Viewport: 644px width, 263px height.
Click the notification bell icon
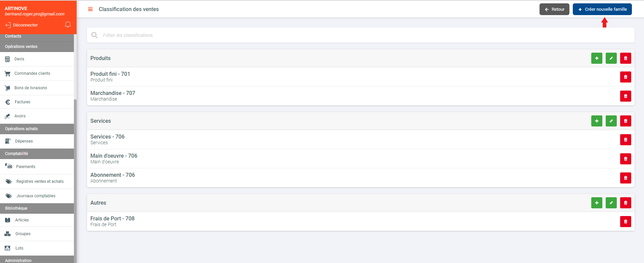tap(68, 24)
